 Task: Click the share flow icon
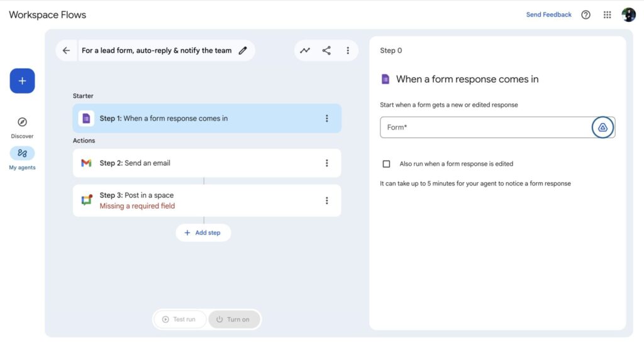(x=326, y=50)
